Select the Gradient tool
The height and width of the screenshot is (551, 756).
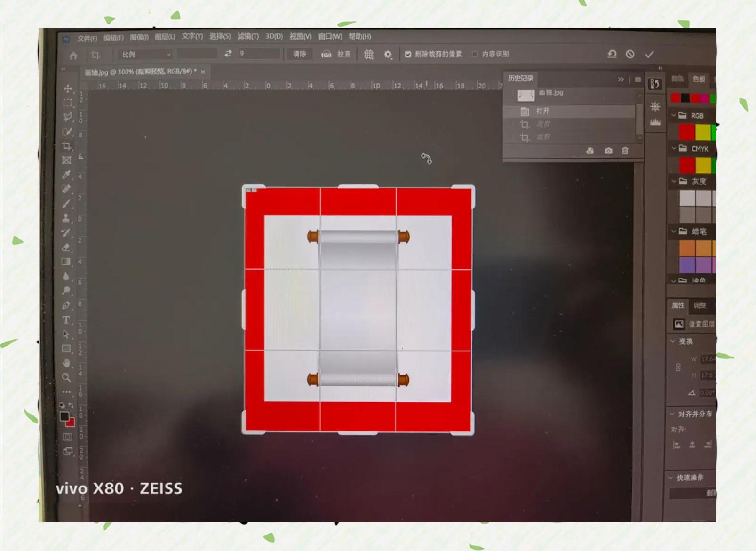(x=66, y=262)
